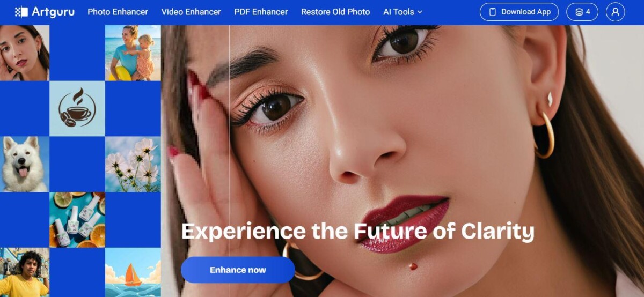Open the user account profile icon

point(615,12)
